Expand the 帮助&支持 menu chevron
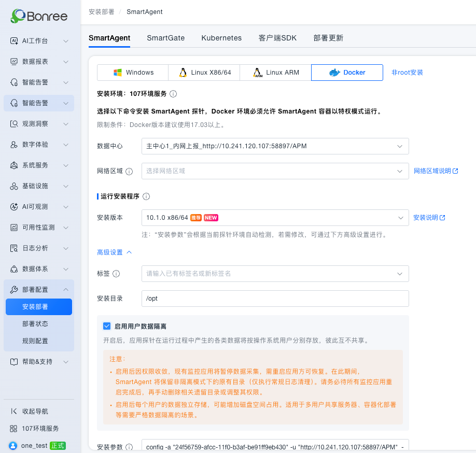The width and height of the screenshot is (476, 453). coord(66,362)
